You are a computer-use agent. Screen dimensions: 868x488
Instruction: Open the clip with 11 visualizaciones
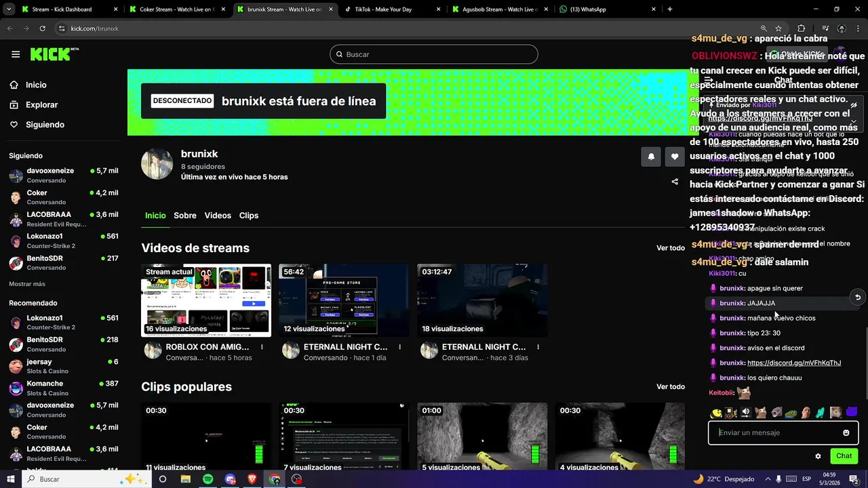coord(206,437)
